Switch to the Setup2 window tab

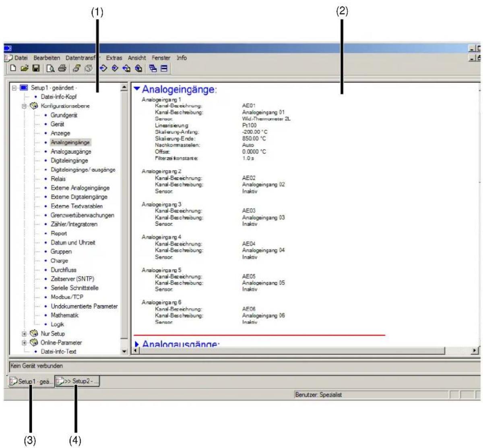click(77, 381)
